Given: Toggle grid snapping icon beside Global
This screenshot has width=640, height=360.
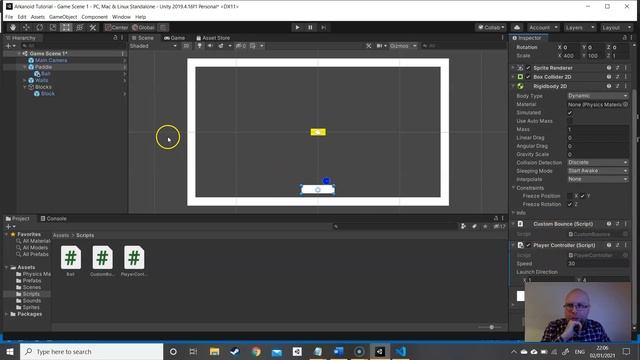Looking at the screenshot, I should click(163, 27).
